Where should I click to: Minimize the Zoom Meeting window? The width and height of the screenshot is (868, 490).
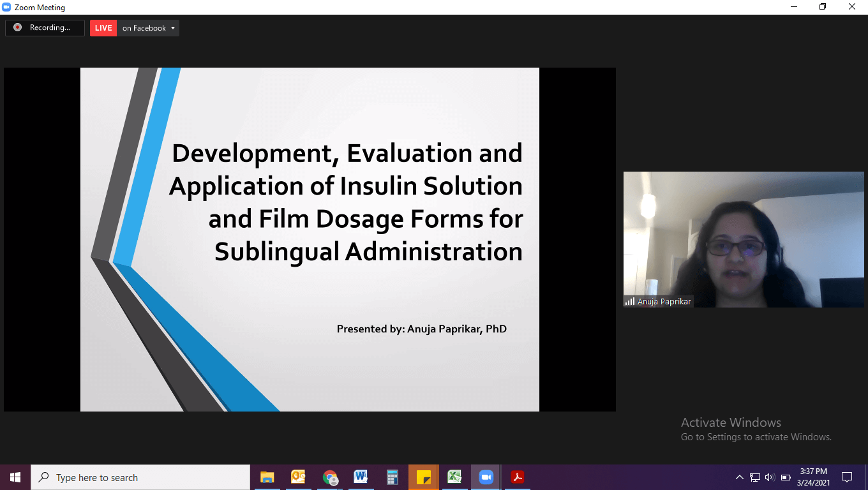pos(793,7)
